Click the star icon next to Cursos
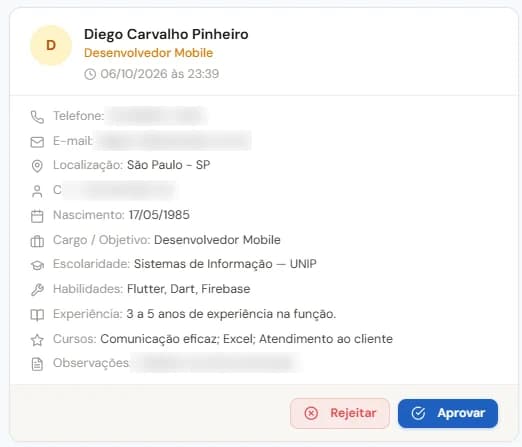 (x=37, y=340)
